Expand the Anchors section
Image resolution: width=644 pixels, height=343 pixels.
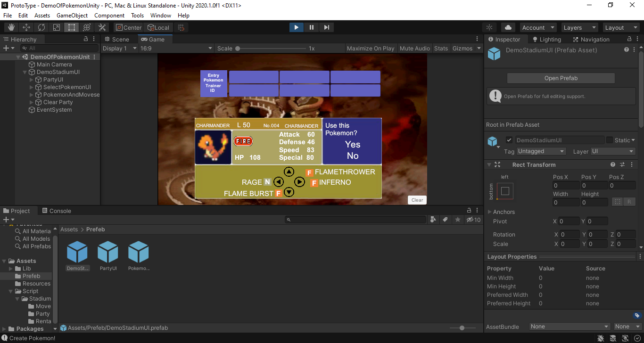coord(489,212)
